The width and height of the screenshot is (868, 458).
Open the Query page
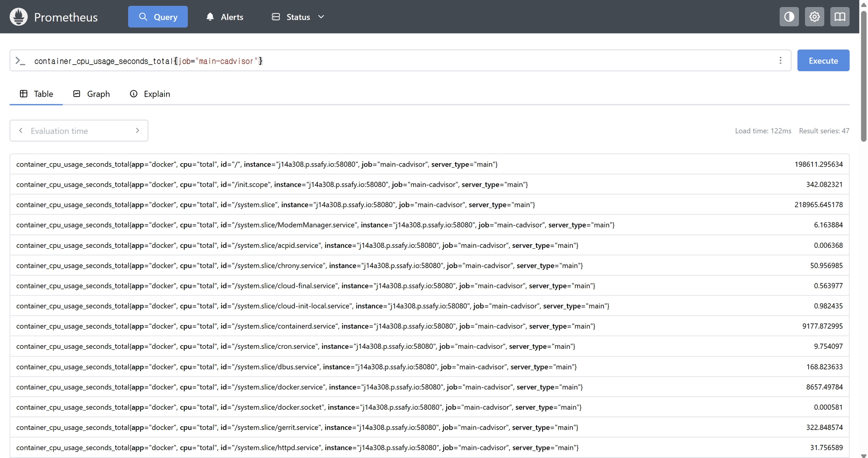(x=158, y=17)
